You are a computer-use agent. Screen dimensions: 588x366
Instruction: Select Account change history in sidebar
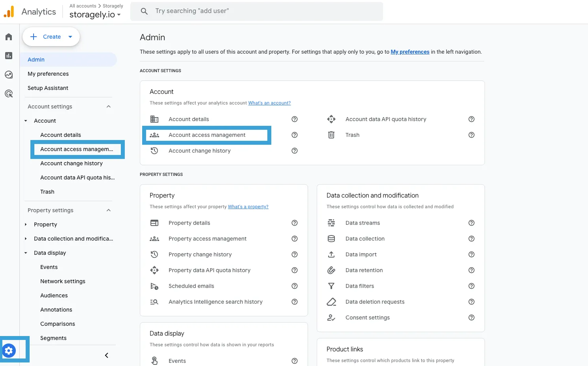71,163
